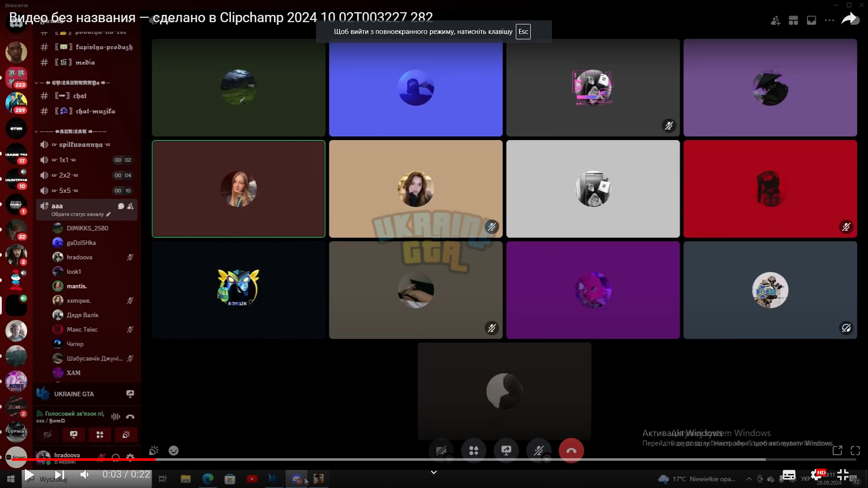Edit channel status pencil under aaa
This screenshot has width=868, height=488.
tap(108, 214)
